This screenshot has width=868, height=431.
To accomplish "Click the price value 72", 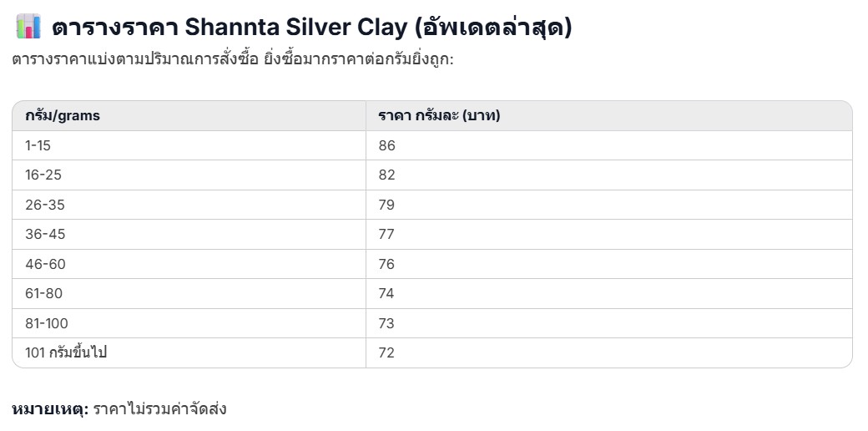I will (386, 352).
